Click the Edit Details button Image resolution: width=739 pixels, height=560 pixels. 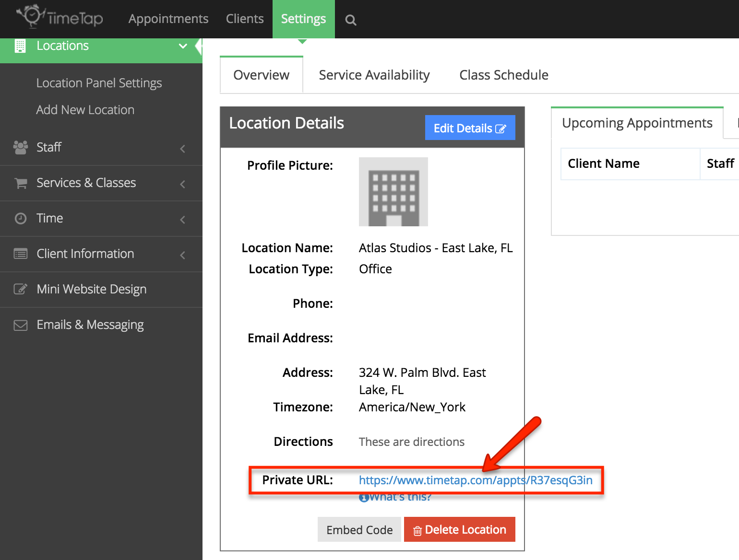(x=470, y=128)
